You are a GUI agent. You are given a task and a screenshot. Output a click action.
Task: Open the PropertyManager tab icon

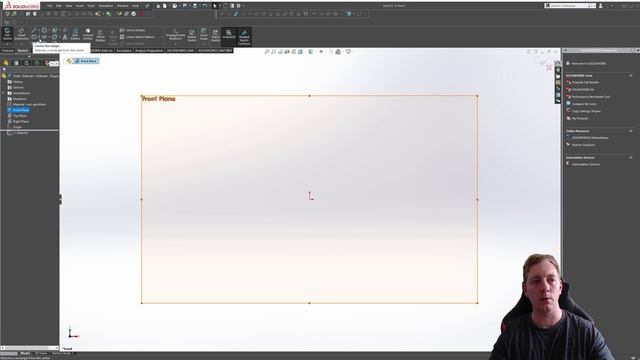[x=16, y=63]
